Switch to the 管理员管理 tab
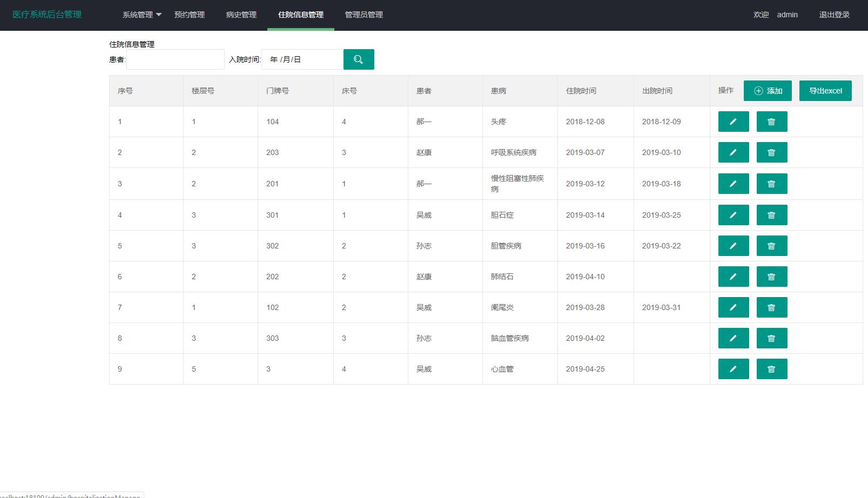This screenshot has height=498, width=868. (x=363, y=15)
